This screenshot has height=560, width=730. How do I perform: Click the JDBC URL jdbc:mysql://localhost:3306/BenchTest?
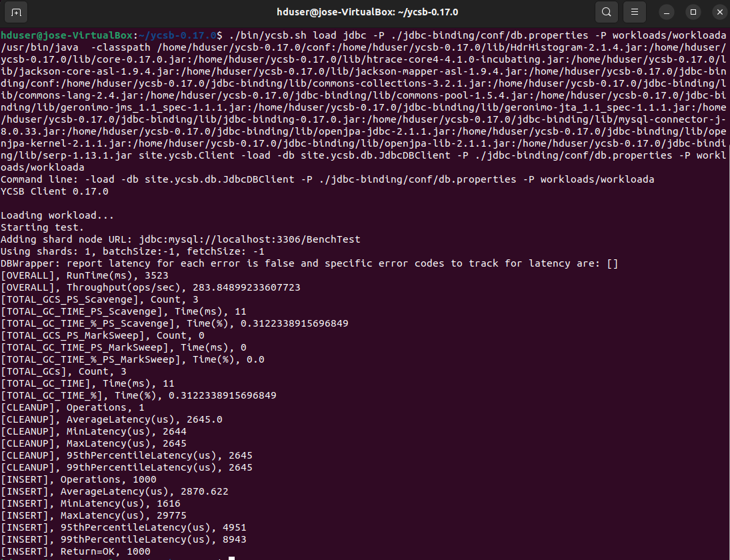(x=249, y=239)
